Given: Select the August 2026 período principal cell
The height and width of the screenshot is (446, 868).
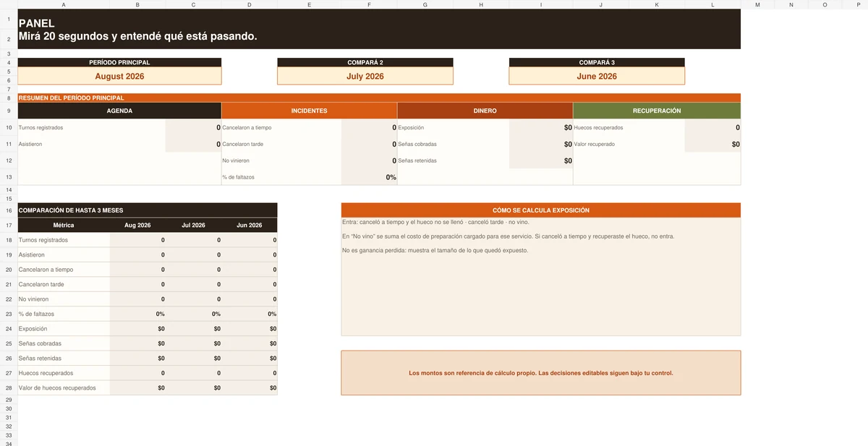Looking at the screenshot, I should pyautogui.click(x=119, y=76).
